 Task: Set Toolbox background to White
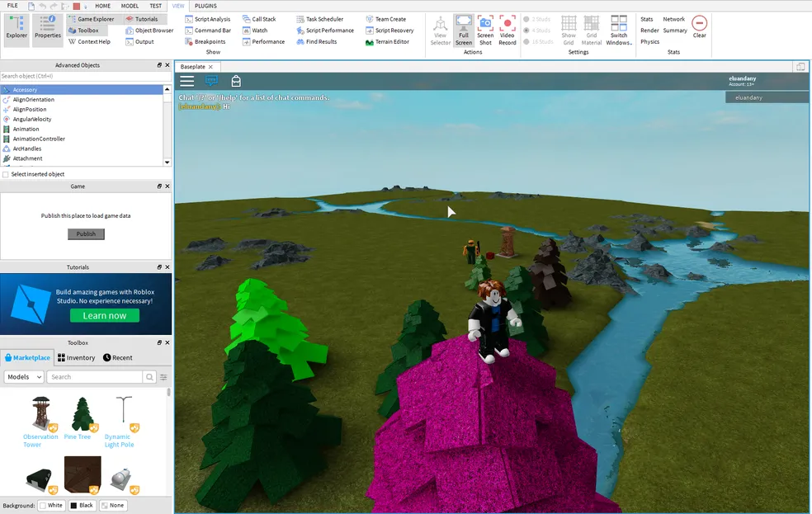pos(51,505)
